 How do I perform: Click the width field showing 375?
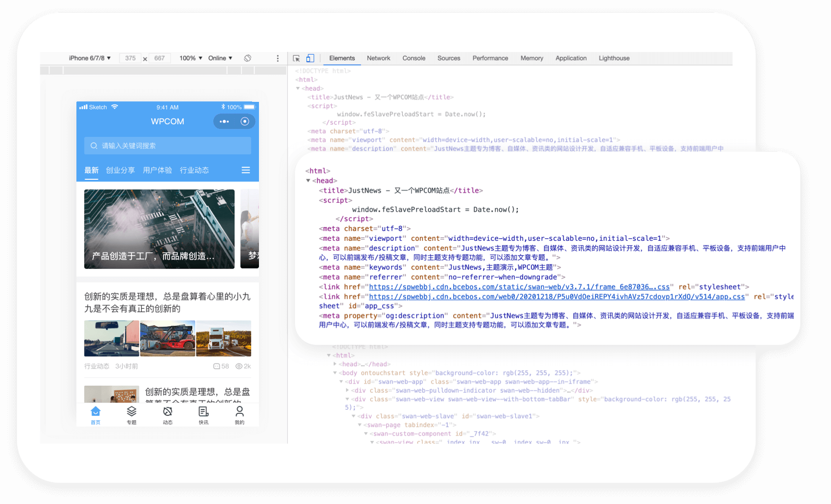[131, 58]
